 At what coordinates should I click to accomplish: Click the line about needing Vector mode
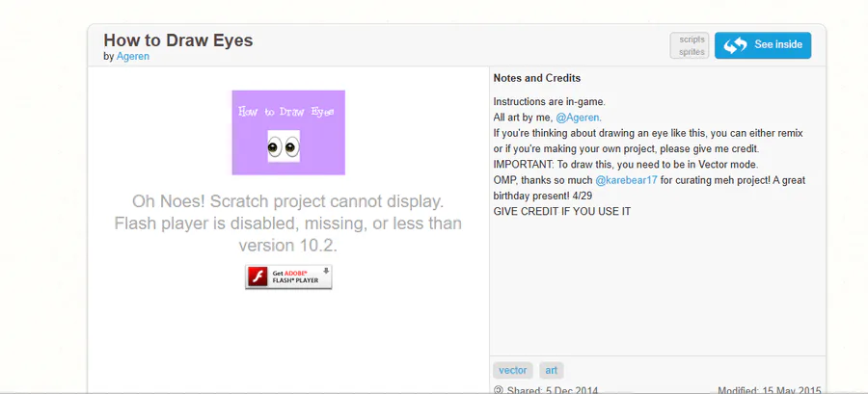tap(626, 165)
